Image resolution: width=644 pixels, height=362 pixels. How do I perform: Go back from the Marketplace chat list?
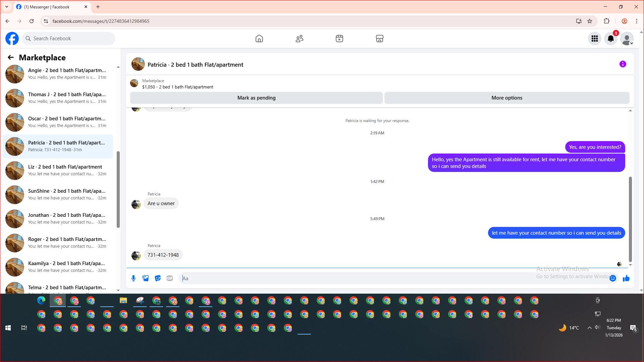coord(11,58)
